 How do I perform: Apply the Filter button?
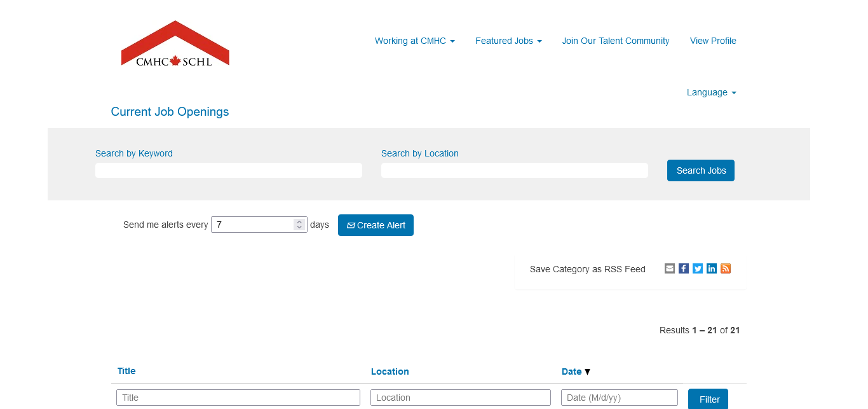click(708, 399)
